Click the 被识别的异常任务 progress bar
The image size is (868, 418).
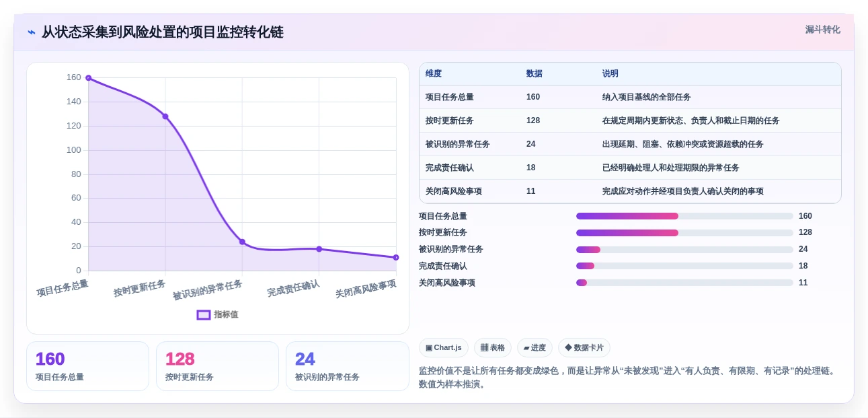tap(684, 250)
